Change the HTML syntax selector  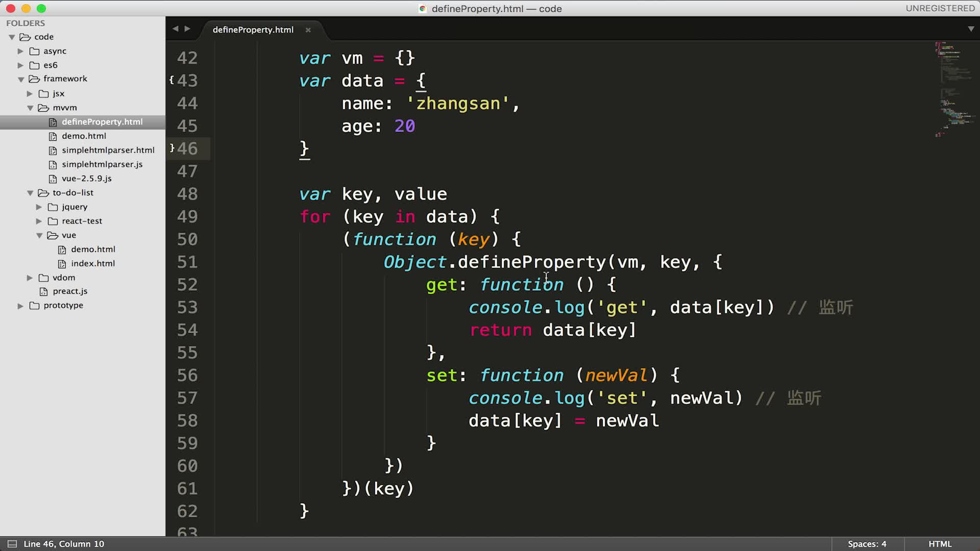(940, 544)
